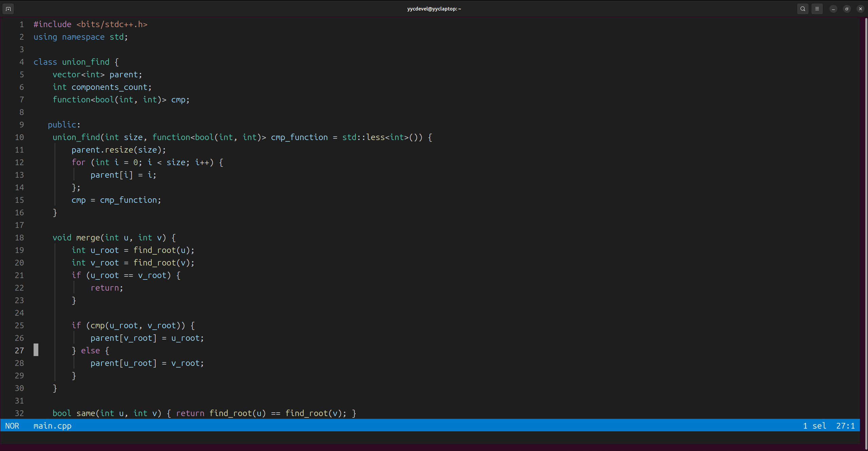Open the terminal search icon
The image size is (868, 451).
803,9
